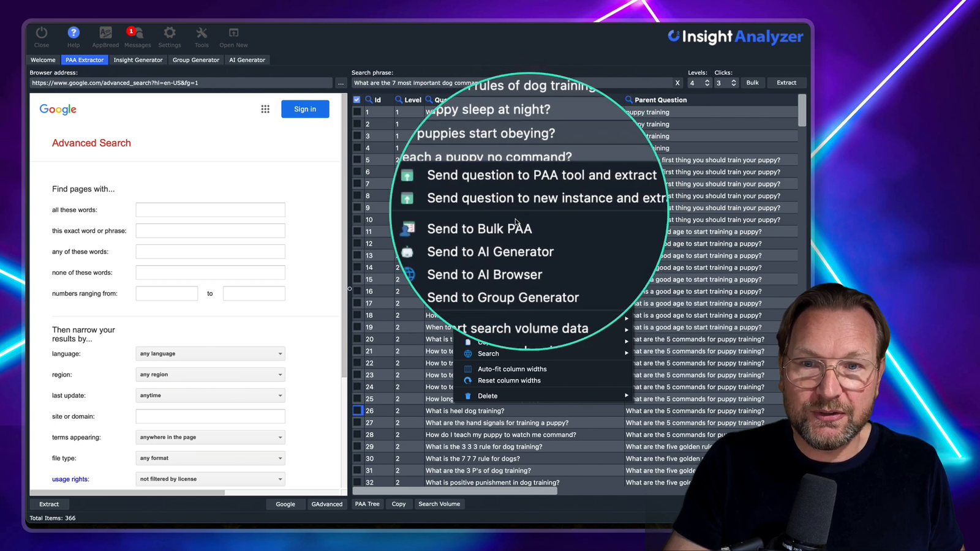Image resolution: width=980 pixels, height=551 pixels.
Task: Click the icon beside Reset column widths
Action: tap(468, 380)
